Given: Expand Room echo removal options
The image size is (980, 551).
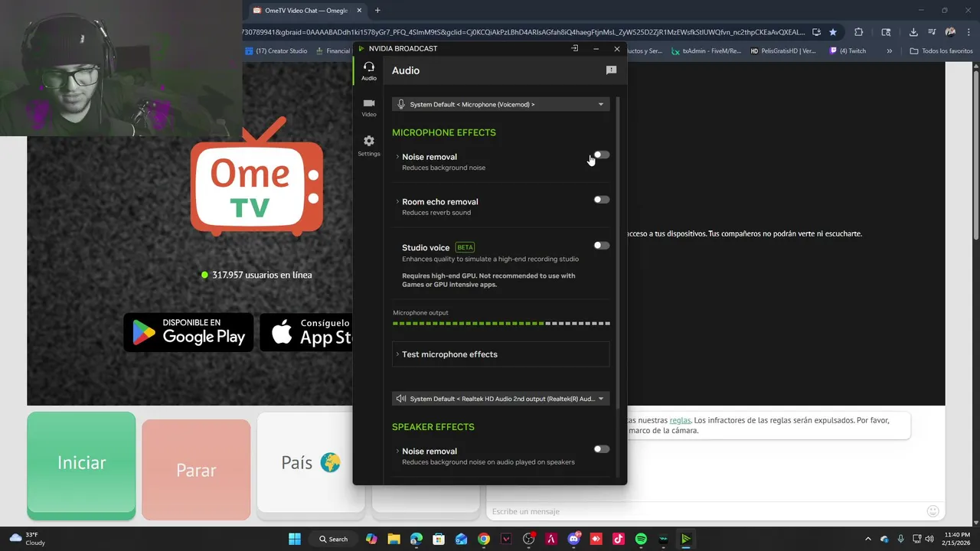Looking at the screenshot, I should (x=397, y=202).
